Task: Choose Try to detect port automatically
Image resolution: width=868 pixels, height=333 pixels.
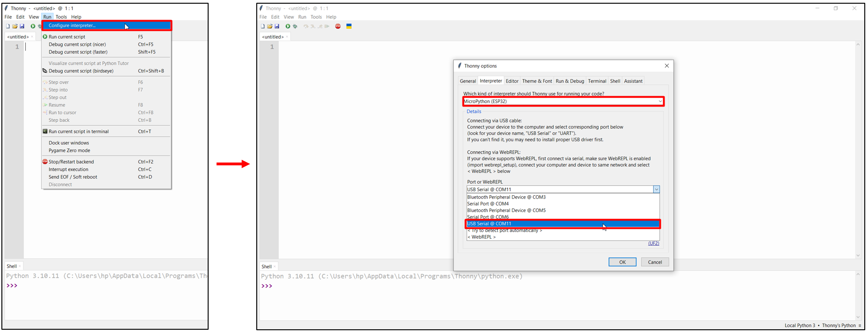Action: [x=563, y=230]
